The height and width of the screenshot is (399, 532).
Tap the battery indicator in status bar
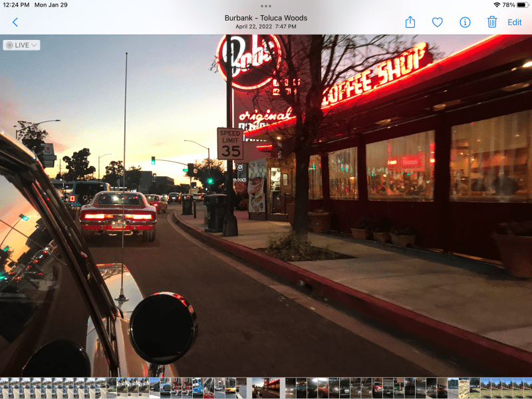tap(523, 5)
